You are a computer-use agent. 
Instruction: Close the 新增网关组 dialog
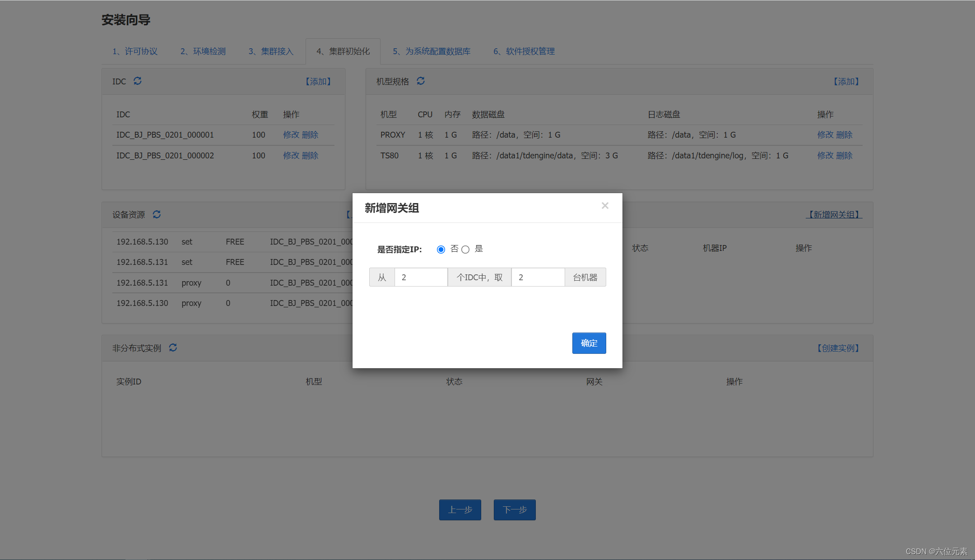(x=605, y=206)
